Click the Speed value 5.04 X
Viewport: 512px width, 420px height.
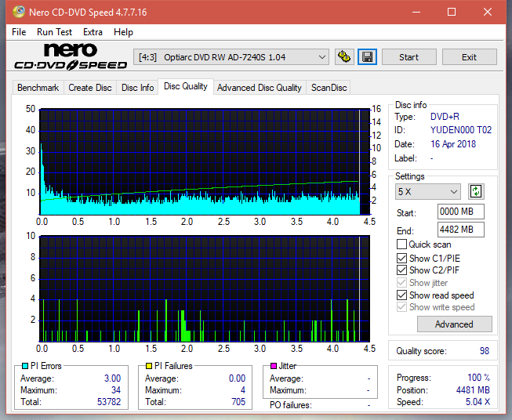(478, 402)
